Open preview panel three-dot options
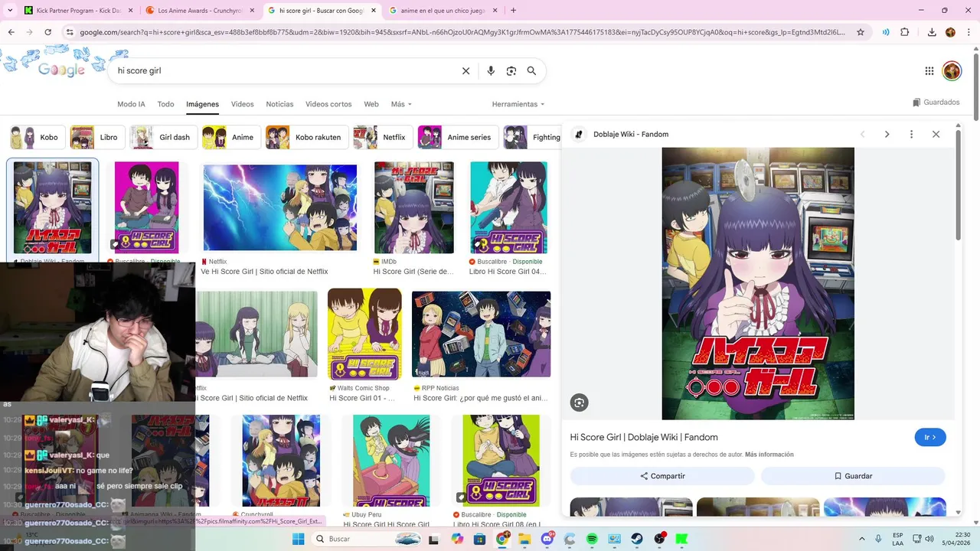Viewport: 980px width, 551px height. pos(911,134)
